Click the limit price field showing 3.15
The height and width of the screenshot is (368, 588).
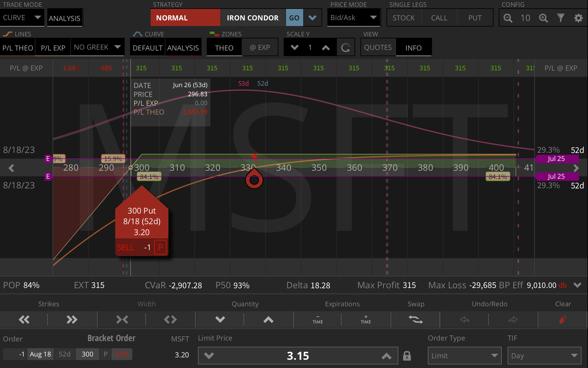click(298, 356)
